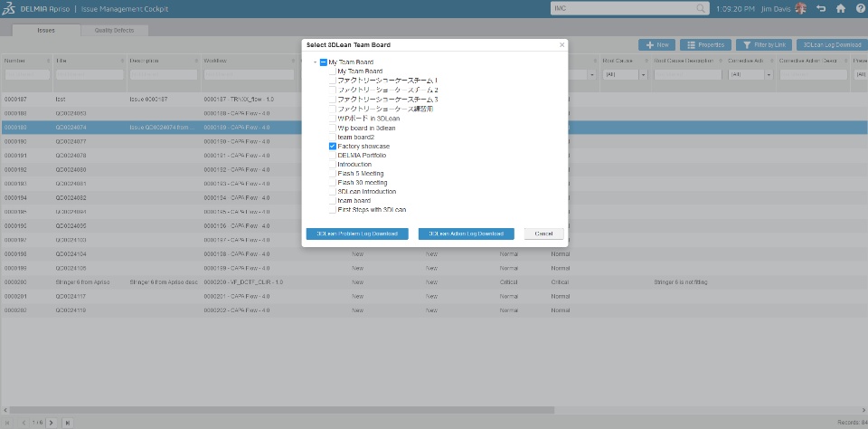Click 3DLean Action Log Download button
Image resolution: width=868 pixels, height=429 pixels.
[x=467, y=234]
